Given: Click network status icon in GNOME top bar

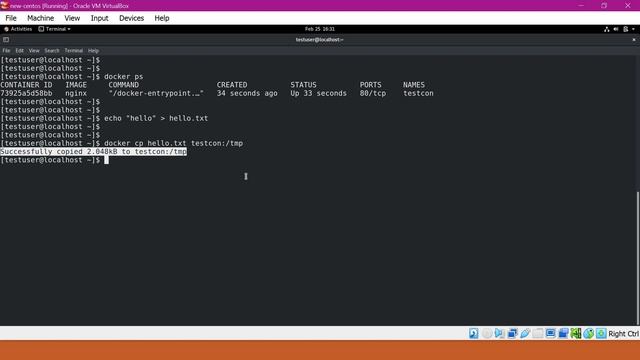Looking at the screenshot, I should [607, 29].
